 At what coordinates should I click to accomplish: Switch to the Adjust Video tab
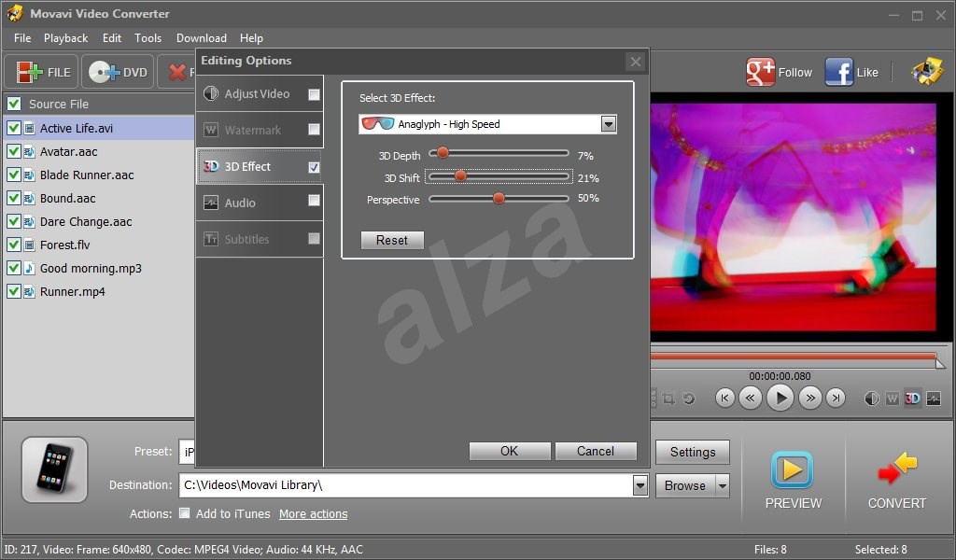tap(260, 94)
